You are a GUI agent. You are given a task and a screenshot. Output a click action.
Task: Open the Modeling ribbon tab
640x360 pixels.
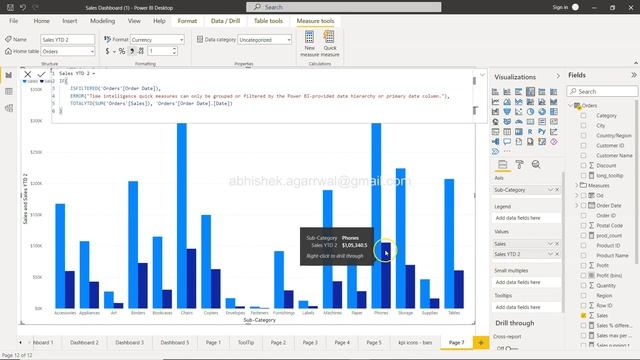pyautogui.click(x=102, y=21)
